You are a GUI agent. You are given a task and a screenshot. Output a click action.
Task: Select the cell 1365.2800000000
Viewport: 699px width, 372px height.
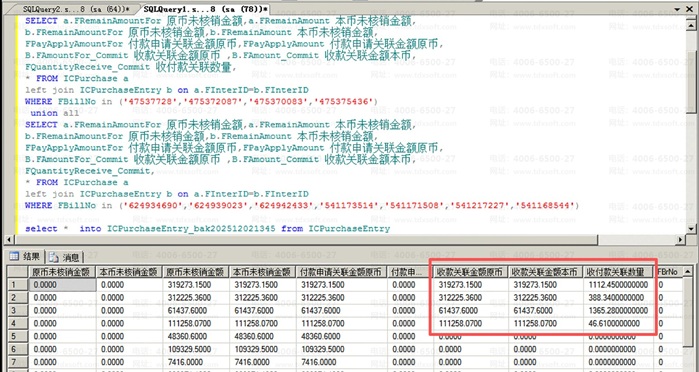click(x=618, y=310)
